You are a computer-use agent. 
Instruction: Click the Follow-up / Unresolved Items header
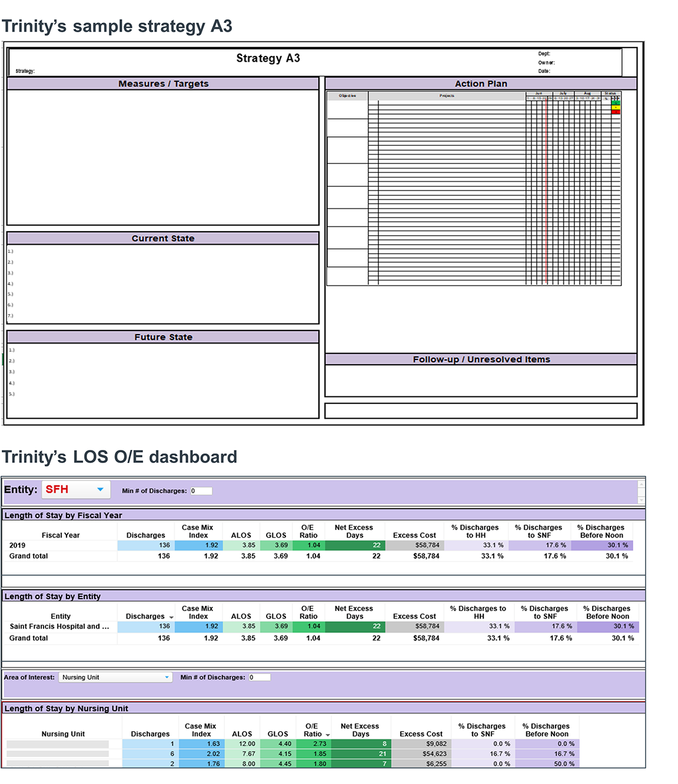click(481, 359)
